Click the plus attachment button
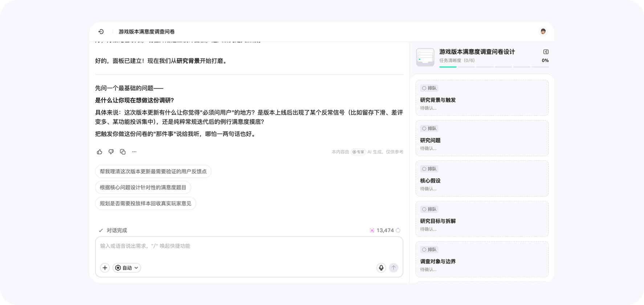 (105, 268)
